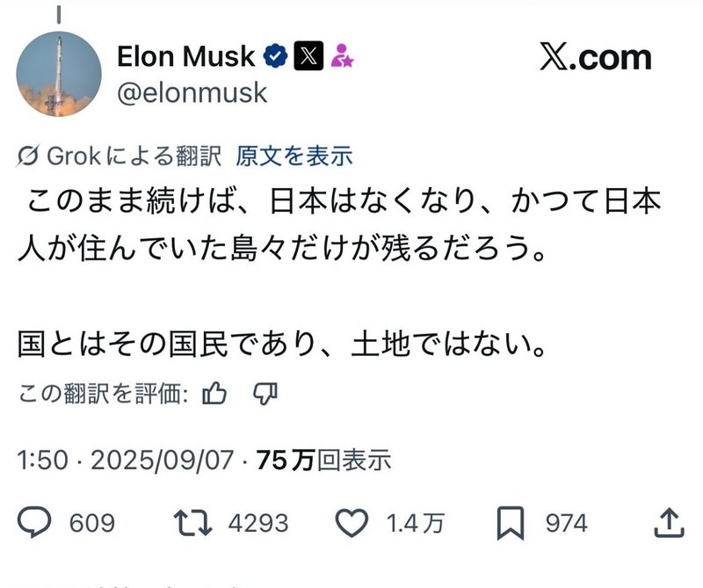Image resolution: width=703 pixels, height=588 pixels.
Task: Show original text via 原文を表示
Action: pos(294,156)
